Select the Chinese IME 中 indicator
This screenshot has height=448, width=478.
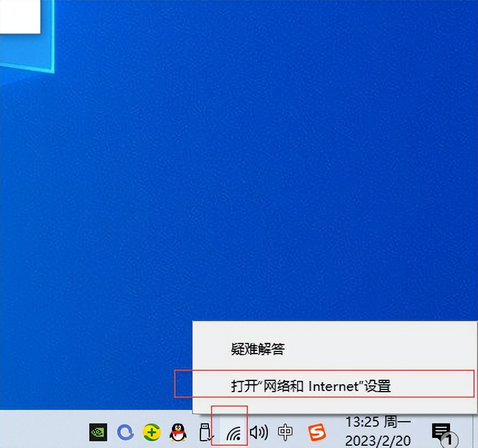[285, 432]
